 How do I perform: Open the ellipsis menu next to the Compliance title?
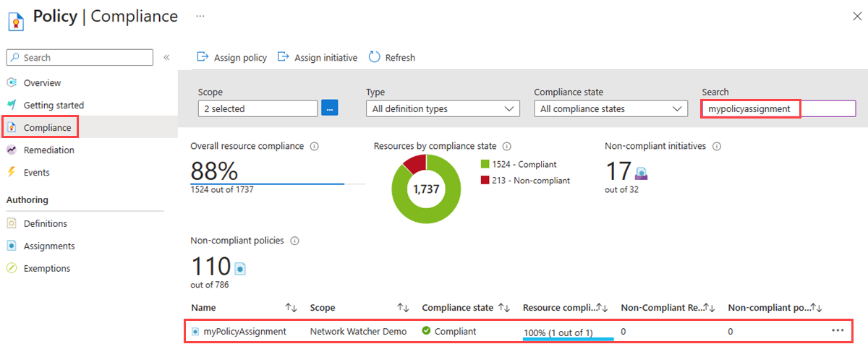click(x=200, y=15)
